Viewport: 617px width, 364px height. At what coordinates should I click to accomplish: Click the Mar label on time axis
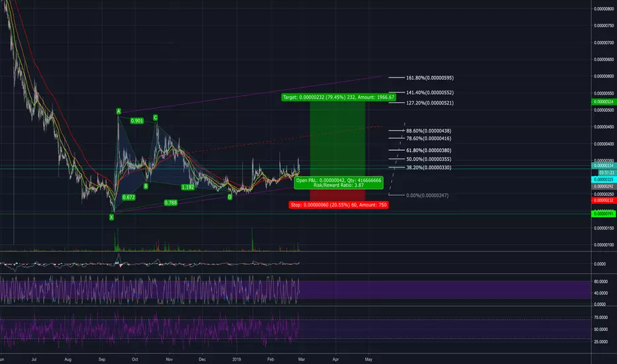click(x=302, y=359)
